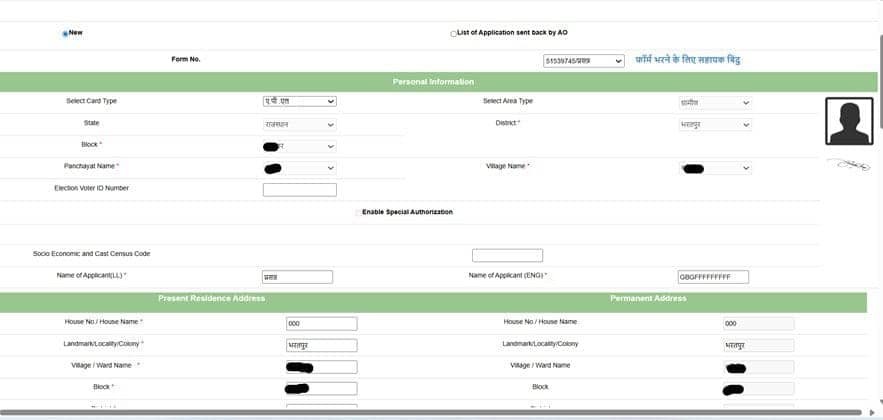Click the applicant signature image
Viewport: 883px width, 420px height.
849,164
